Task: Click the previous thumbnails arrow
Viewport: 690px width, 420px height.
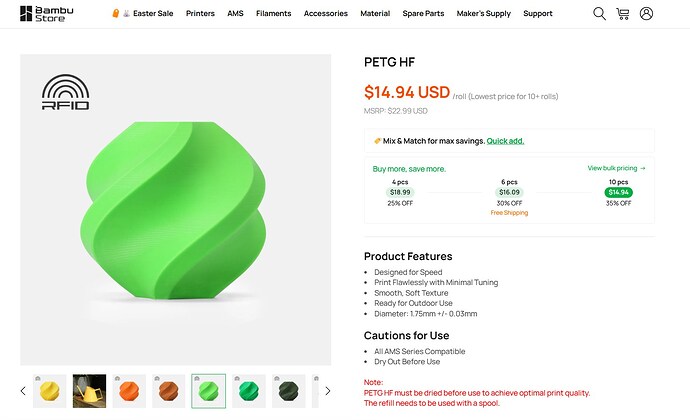Action: point(23,391)
